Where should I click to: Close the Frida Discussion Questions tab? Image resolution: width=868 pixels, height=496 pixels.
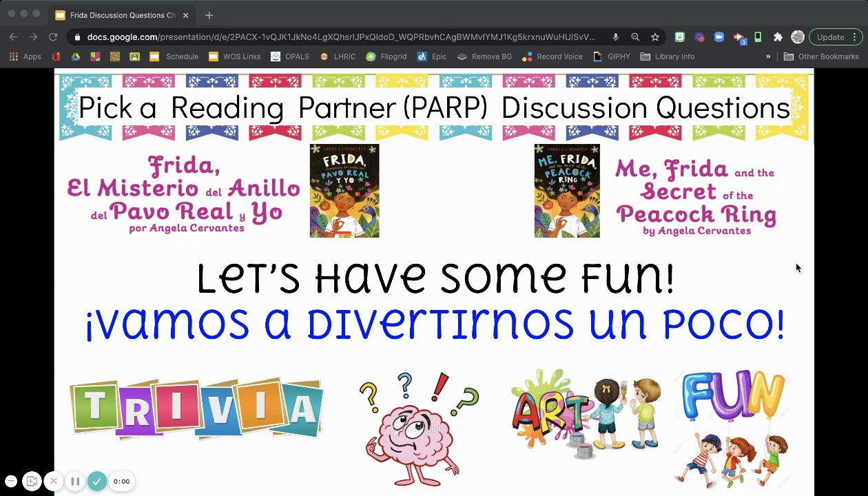coord(184,15)
